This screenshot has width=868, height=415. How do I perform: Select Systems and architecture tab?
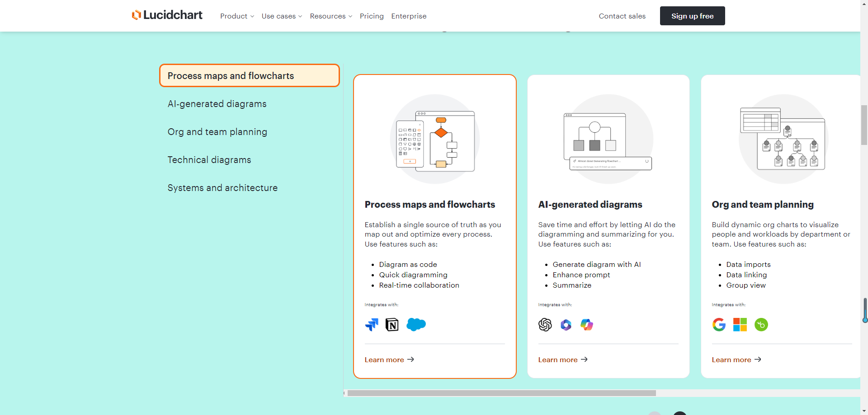pos(222,188)
